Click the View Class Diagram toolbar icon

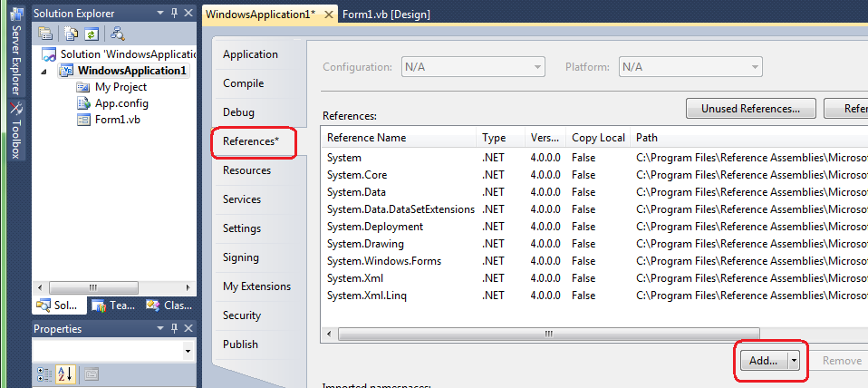pos(117,34)
